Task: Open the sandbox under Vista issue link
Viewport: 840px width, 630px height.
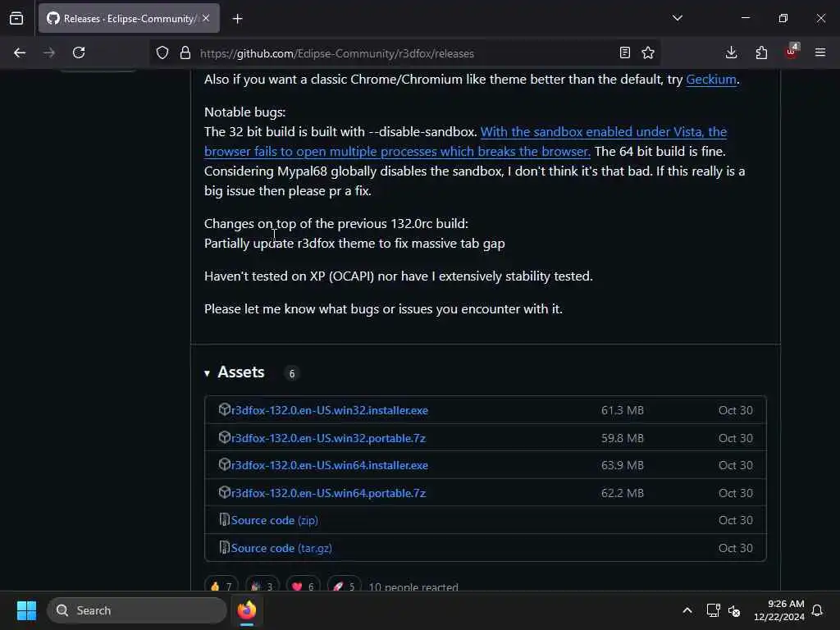Action: (x=466, y=141)
